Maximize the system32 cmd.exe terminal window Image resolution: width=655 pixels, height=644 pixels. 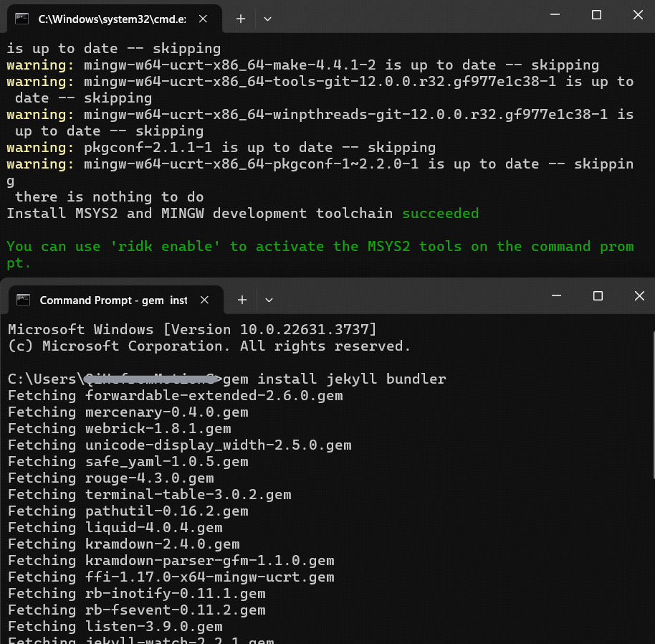(596, 15)
